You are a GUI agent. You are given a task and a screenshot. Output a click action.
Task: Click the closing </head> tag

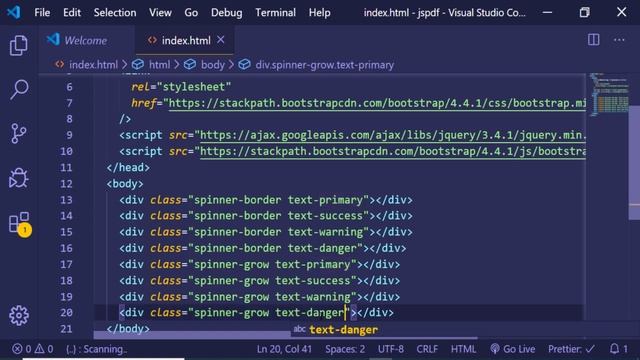[128, 167]
